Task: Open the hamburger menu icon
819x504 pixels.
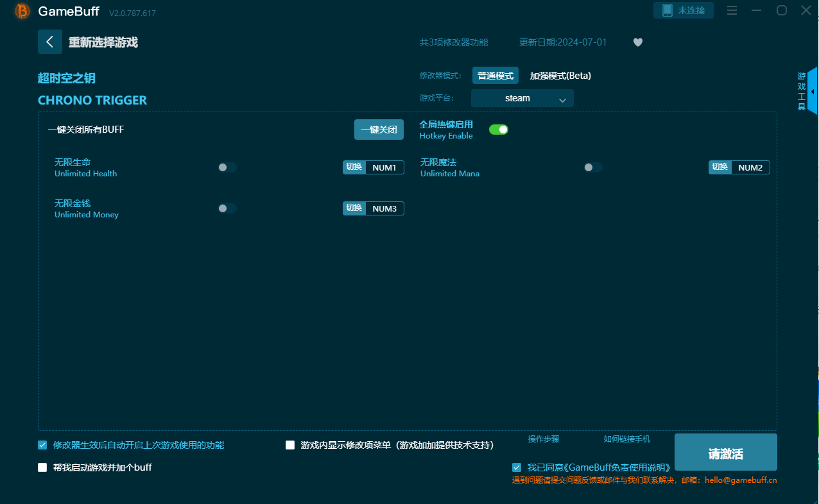Action: [x=732, y=10]
